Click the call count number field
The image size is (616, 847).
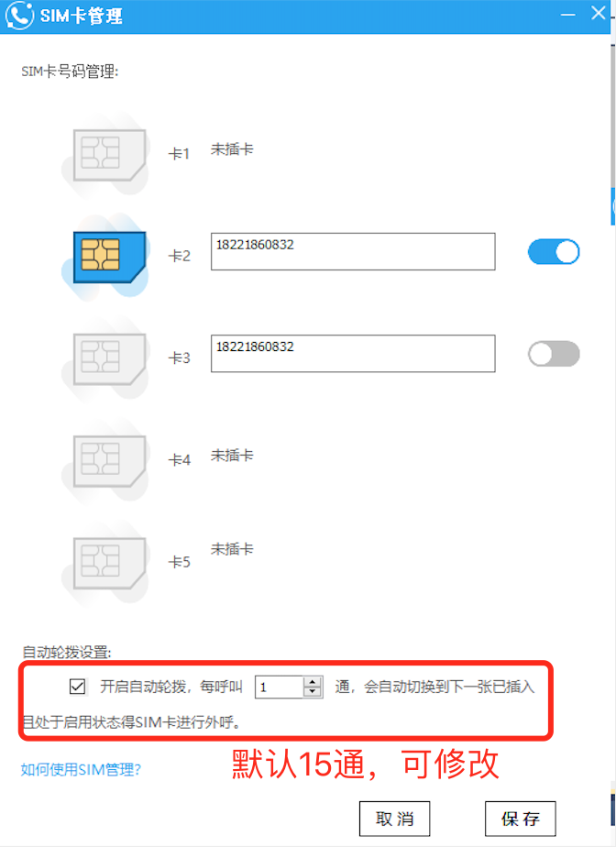pyautogui.click(x=280, y=687)
